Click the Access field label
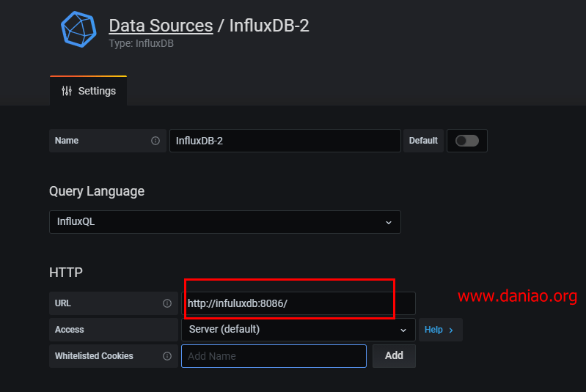The height and width of the screenshot is (392, 586). [x=70, y=330]
